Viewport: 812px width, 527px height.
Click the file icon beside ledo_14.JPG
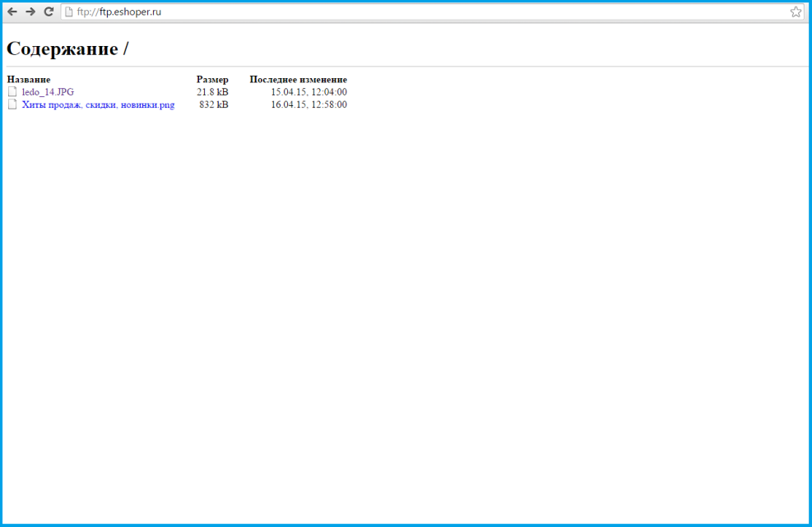(12, 92)
